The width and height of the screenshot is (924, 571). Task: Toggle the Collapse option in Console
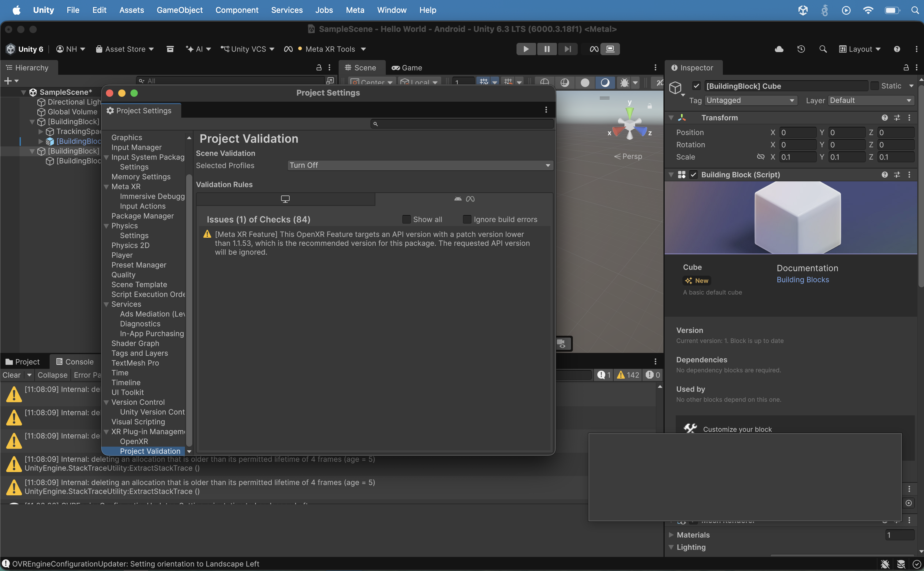pyautogui.click(x=52, y=375)
